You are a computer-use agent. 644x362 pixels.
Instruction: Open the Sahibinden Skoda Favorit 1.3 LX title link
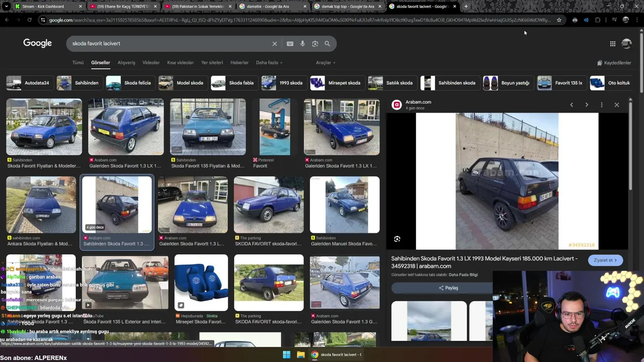point(485,262)
